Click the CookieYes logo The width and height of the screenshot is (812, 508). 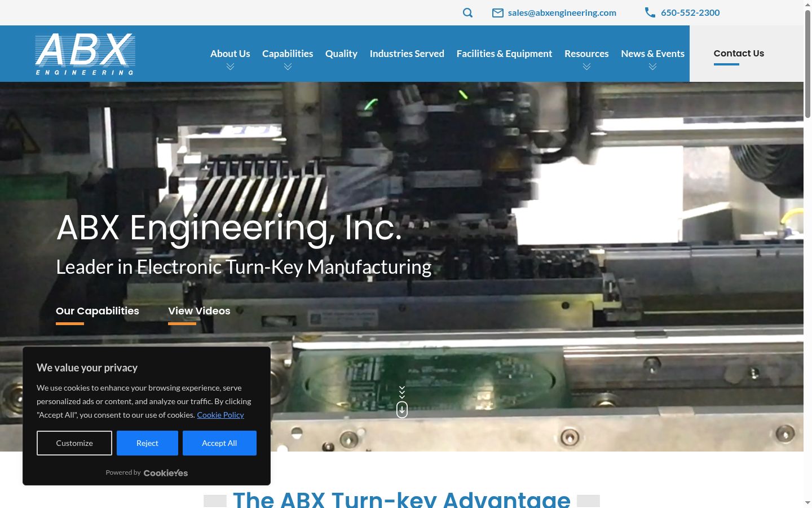coord(166,473)
